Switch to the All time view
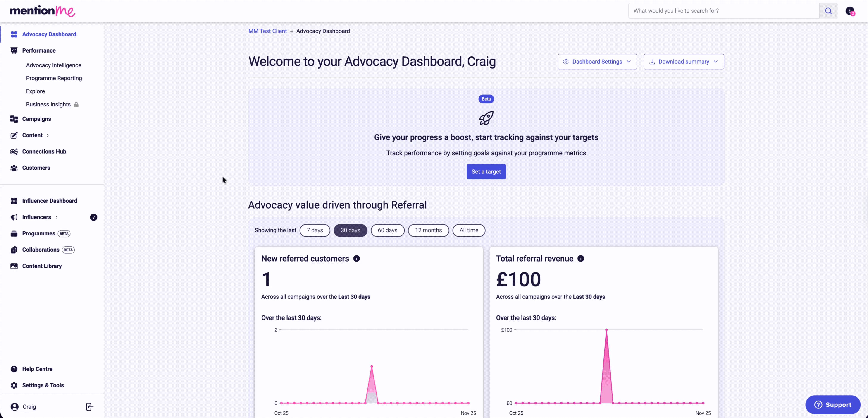 (x=468, y=230)
